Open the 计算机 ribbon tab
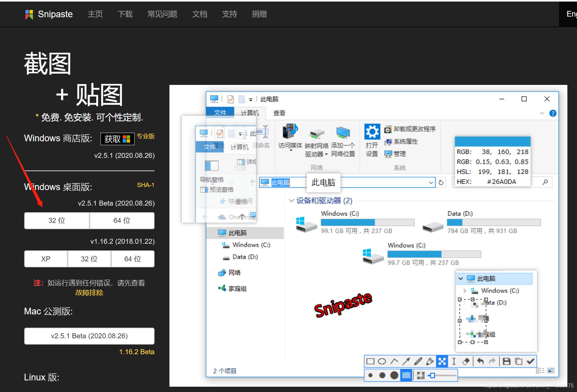 pyautogui.click(x=250, y=113)
